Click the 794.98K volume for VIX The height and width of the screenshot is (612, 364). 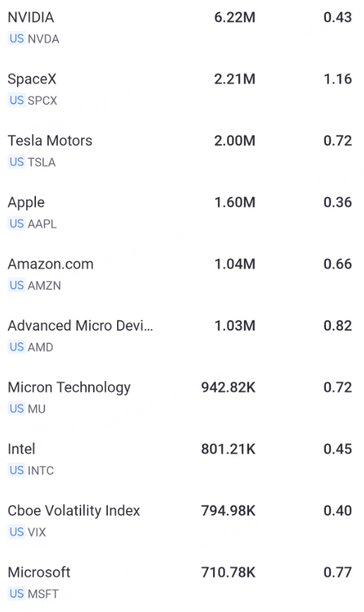[229, 510]
